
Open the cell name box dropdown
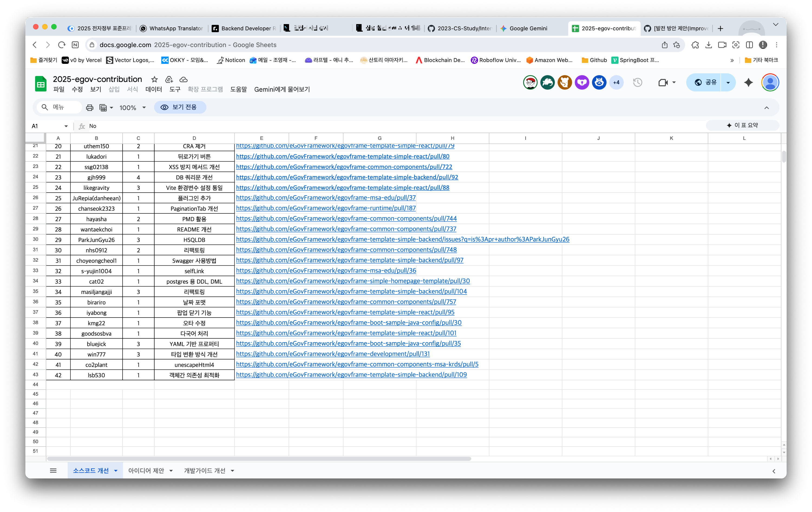[66, 126]
